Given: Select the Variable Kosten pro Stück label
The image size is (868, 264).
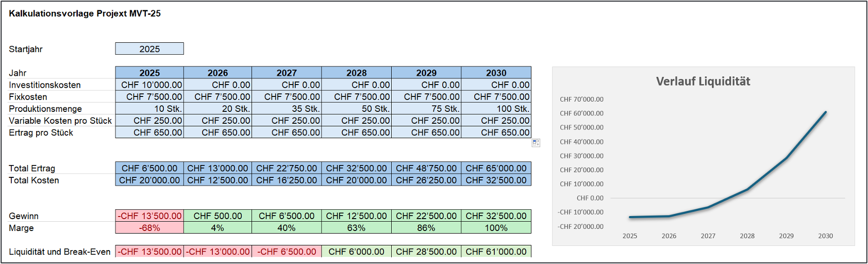Looking at the screenshot, I should (60, 121).
